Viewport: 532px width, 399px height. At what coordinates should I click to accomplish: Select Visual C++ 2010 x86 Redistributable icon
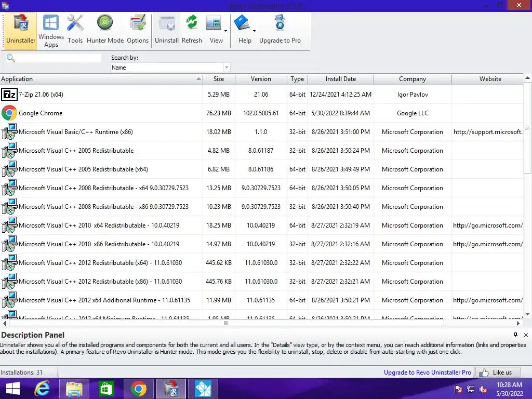(x=9, y=244)
